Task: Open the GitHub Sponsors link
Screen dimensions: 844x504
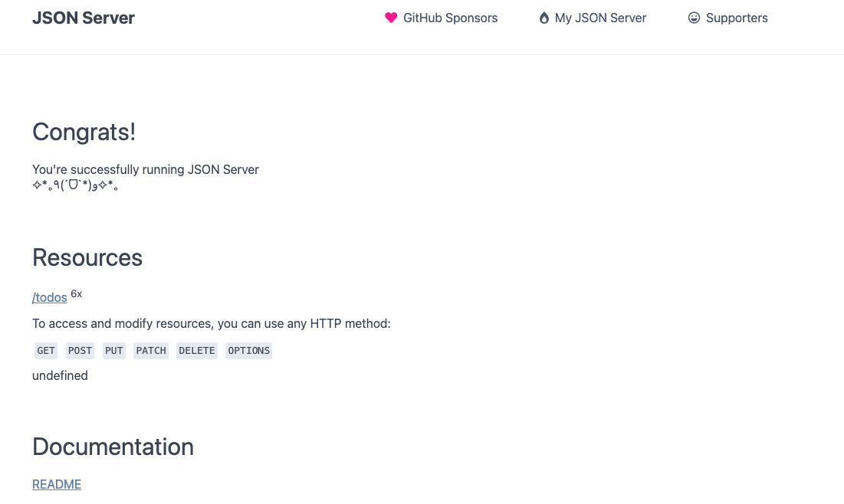Action: pos(442,18)
